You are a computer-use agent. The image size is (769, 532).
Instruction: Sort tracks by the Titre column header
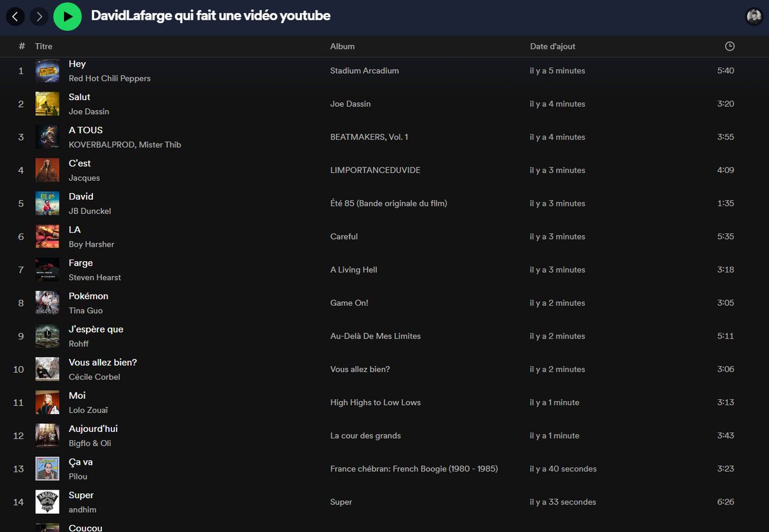point(44,46)
